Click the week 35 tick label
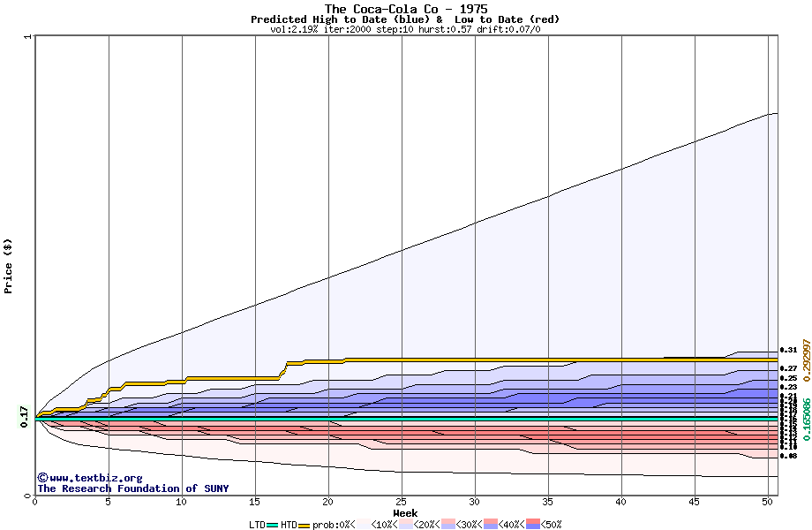Viewport: 812px width, 530px height. click(547, 502)
